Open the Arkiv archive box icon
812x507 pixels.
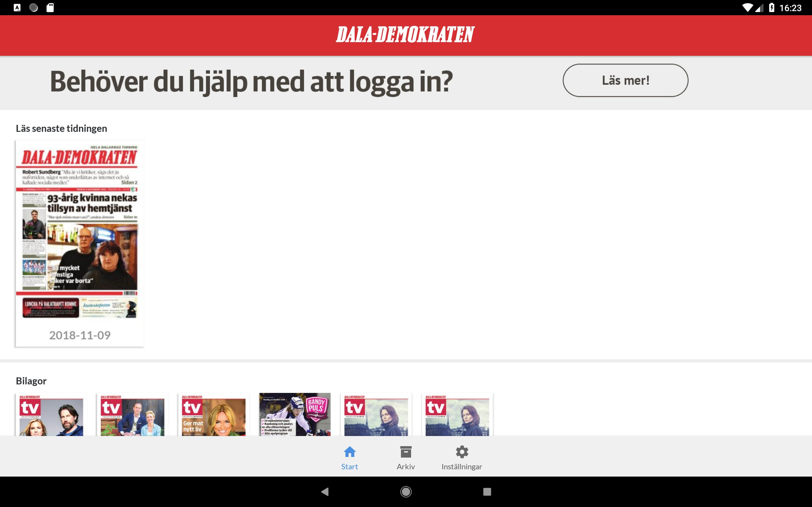click(406, 452)
